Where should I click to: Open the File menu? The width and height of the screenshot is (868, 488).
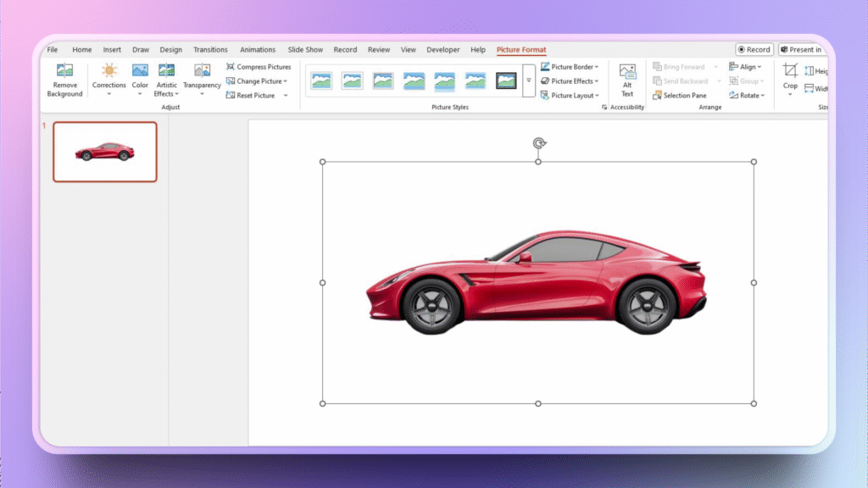pyautogui.click(x=53, y=50)
